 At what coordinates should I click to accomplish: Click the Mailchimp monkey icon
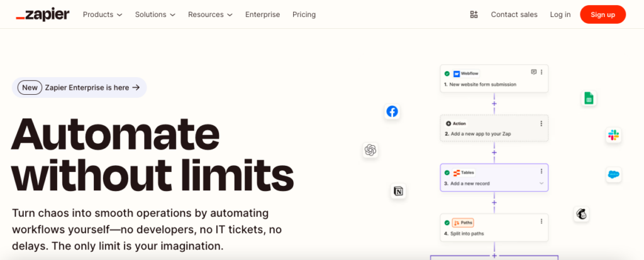pos(581,214)
